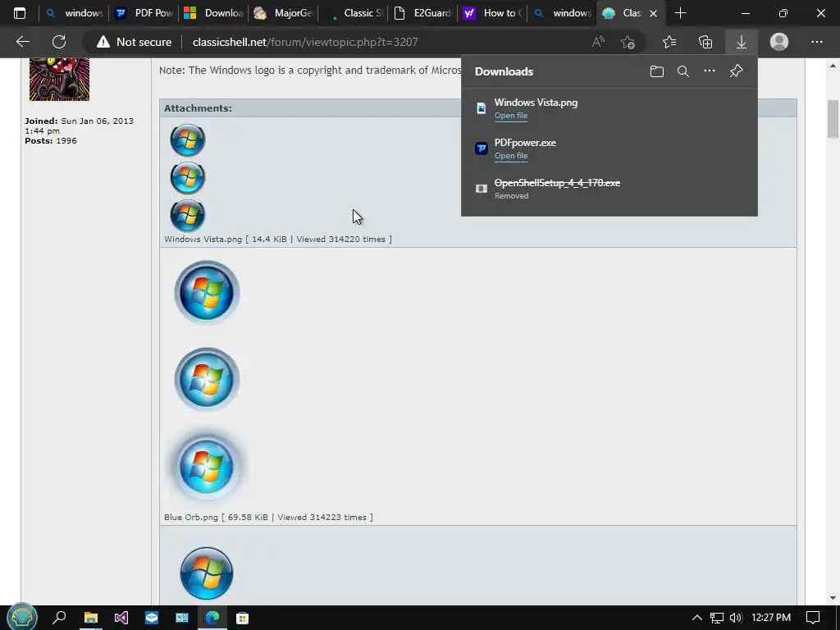Click the Blue Orb.png attachment caption
Viewport: 840px width, 630px height.
268,517
